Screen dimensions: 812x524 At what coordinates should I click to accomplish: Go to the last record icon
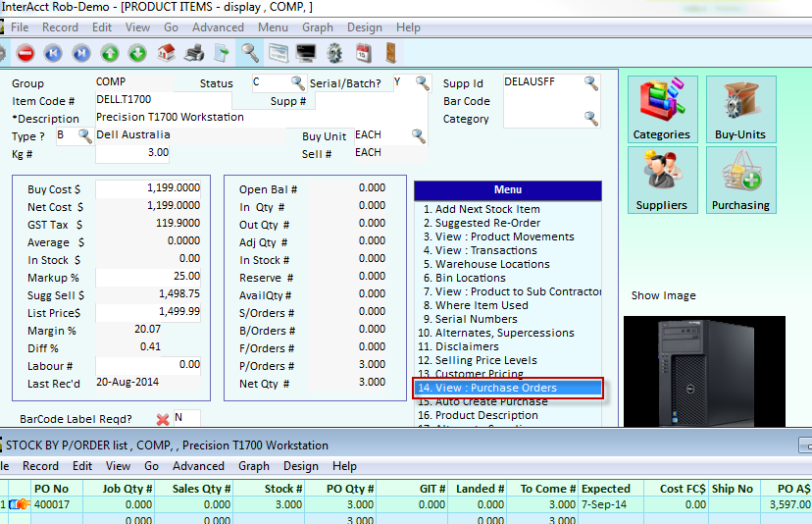[80, 53]
